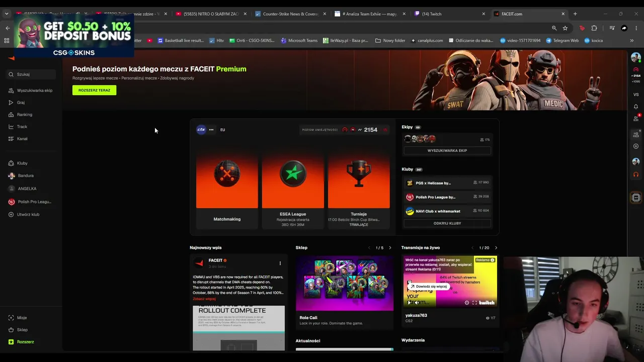
Task: Play the yakuza763 stream
Action: click(x=410, y=303)
